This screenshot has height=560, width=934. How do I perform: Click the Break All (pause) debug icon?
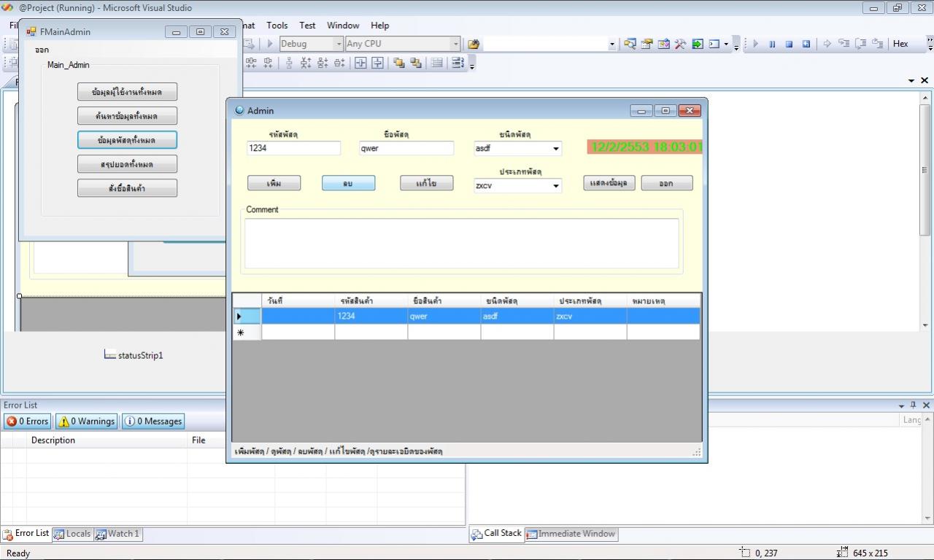[772, 44]
